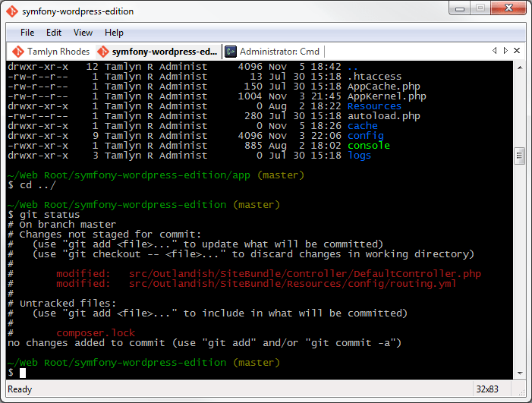Switch to the Tamlyn Rhodes tab
Viewport: 532px width, 403px height.
pyautogui.click(x=51, y=52)
